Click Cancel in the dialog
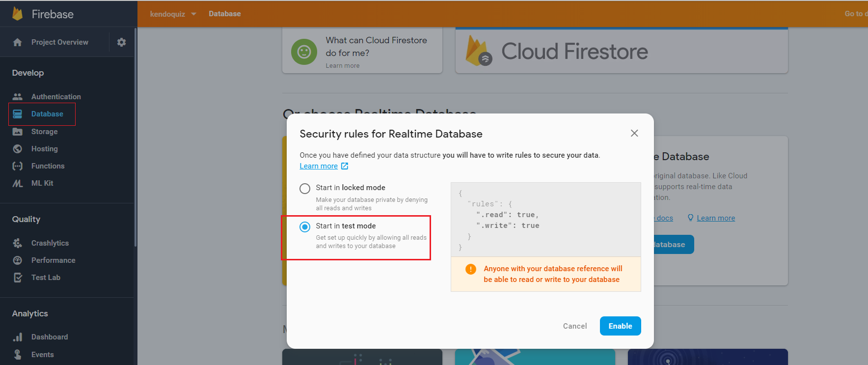 575,326
